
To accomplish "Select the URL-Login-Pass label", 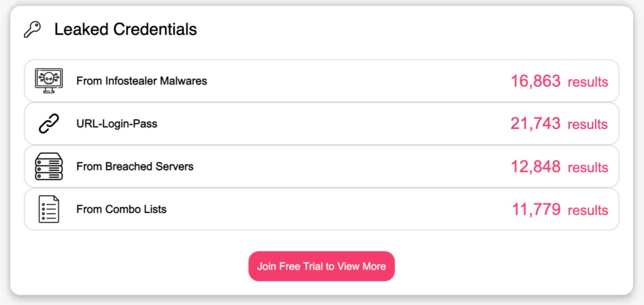I will (117, 124).
